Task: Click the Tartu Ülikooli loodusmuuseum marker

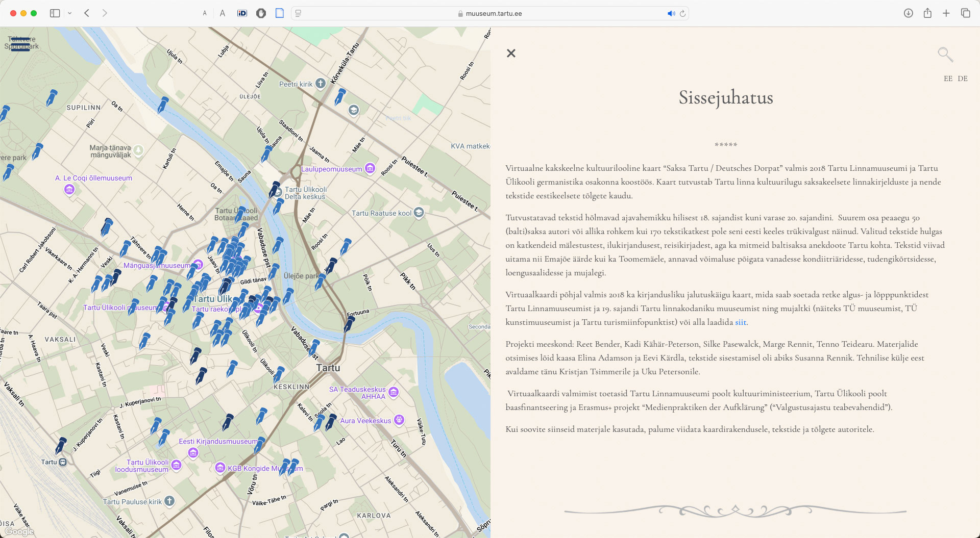Action: pos(176,465)
